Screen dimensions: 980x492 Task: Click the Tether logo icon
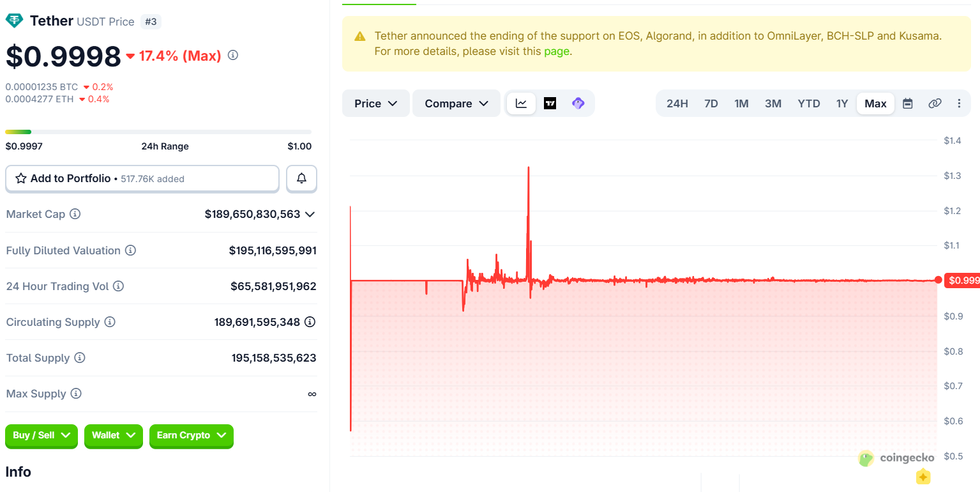click(x=14, y=21)
